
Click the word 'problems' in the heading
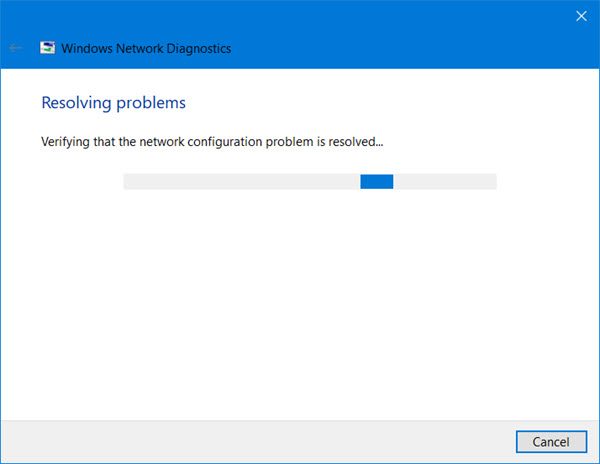[x=151, y=103]
